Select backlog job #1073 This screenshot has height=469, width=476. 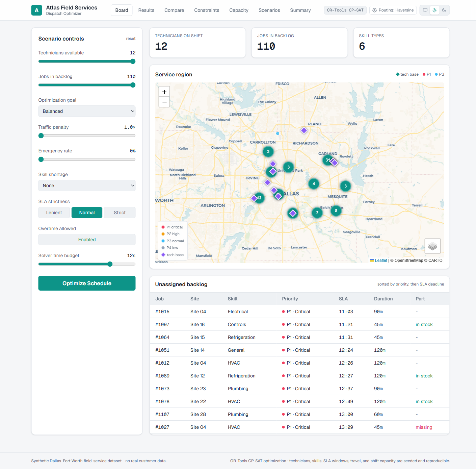(x=299, y=389)
